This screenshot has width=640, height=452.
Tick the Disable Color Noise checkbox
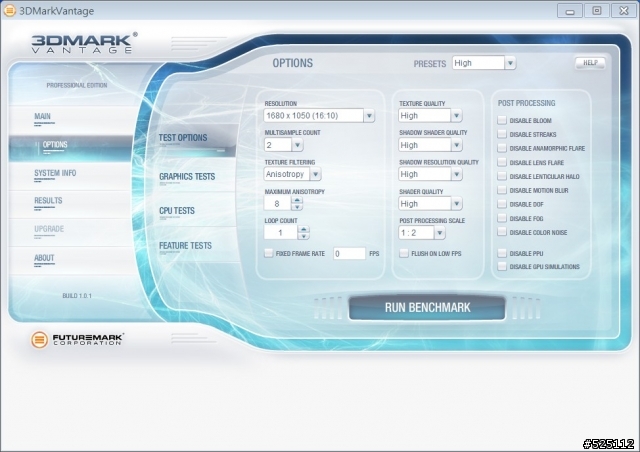(x=502, y=232)
